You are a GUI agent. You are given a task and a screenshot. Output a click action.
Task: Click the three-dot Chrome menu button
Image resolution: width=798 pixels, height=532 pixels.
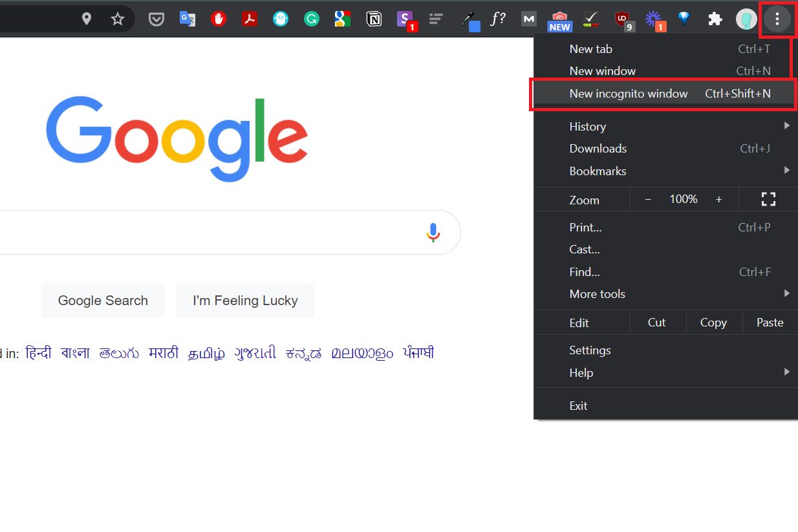pos(777,19)
